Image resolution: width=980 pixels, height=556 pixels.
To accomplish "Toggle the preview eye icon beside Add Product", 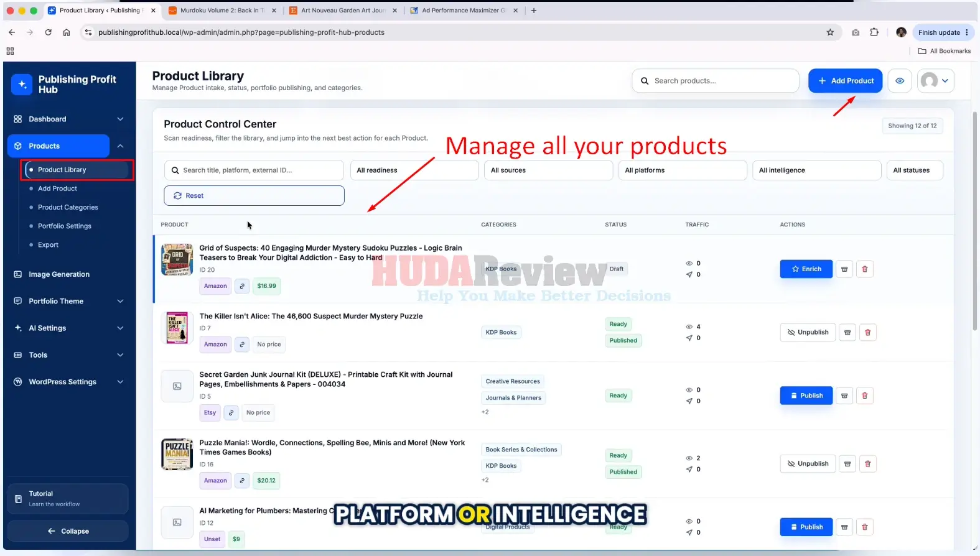I will [900, 81].
